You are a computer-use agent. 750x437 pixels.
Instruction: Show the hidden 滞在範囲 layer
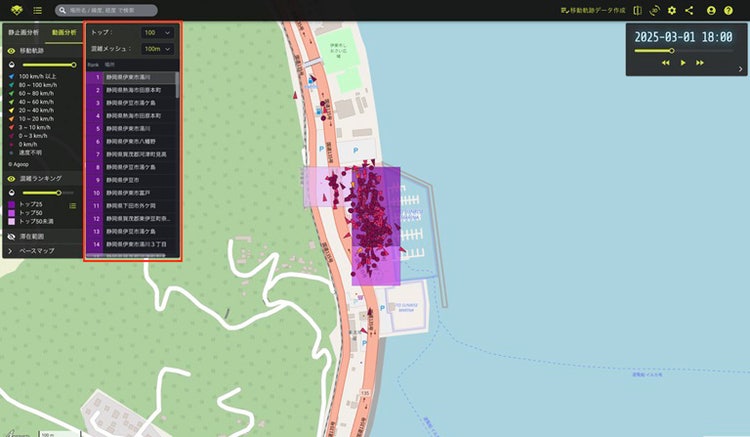click(11, 236)
